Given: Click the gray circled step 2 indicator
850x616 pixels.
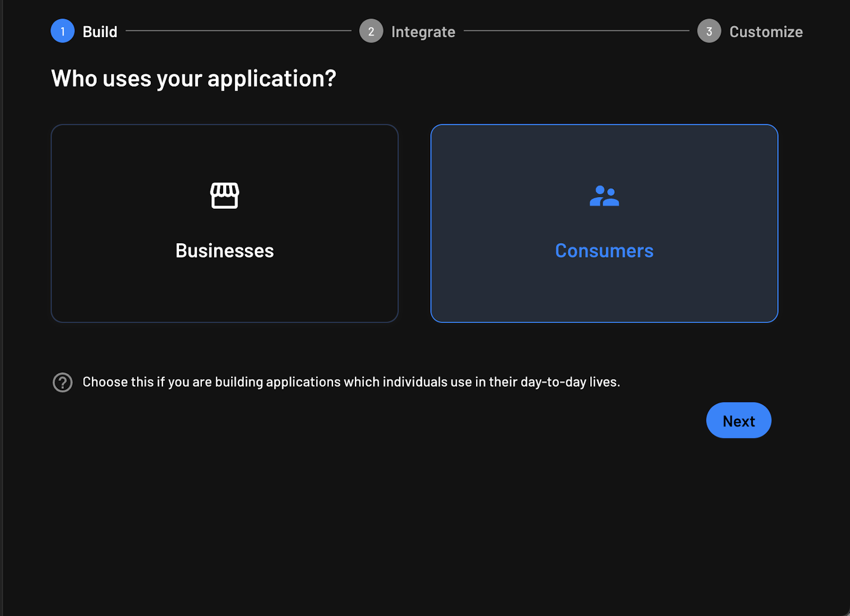Looking at the screenshot, I should click(371, 31).
